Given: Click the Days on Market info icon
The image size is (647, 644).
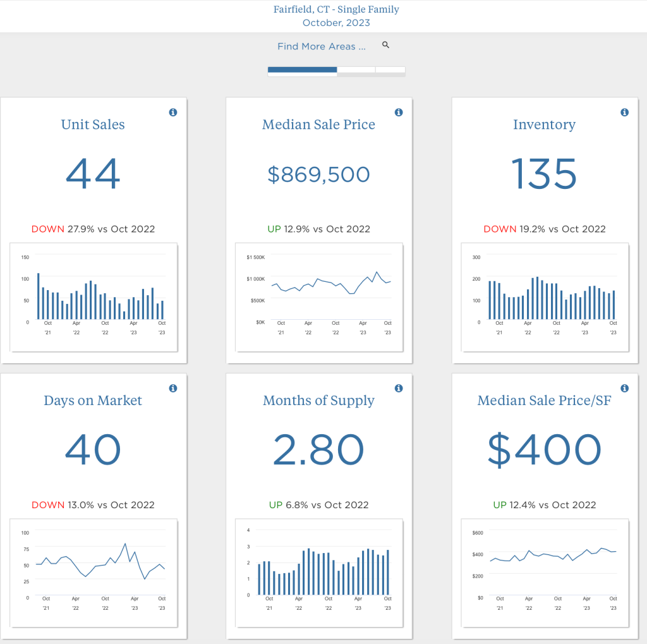Looking at the screenshot, I should point(173,388).
